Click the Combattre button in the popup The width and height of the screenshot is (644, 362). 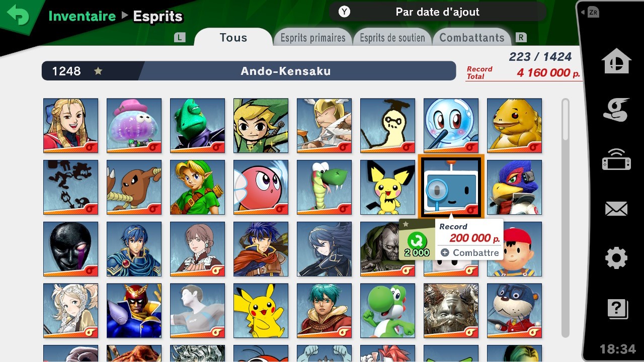point(469,253)
